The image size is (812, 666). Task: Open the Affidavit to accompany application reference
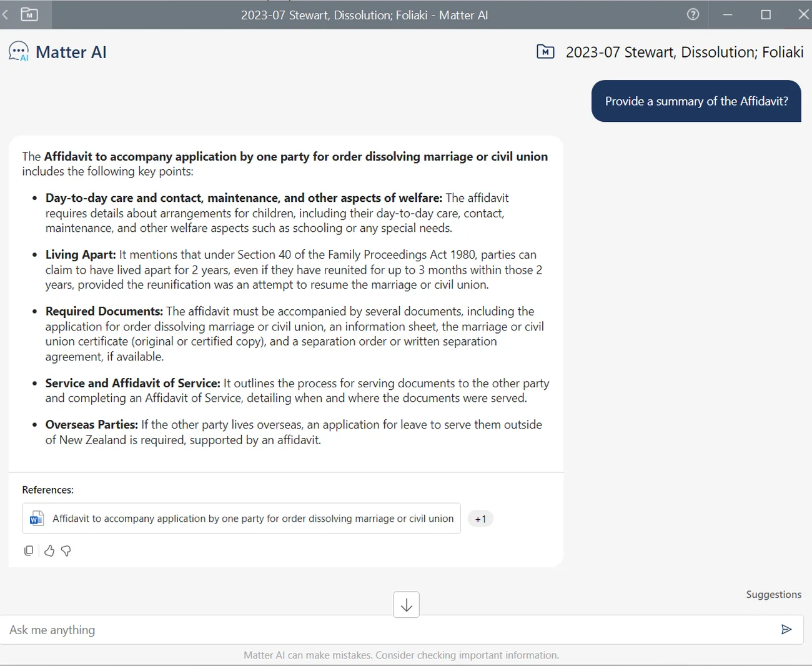[x=241, y=519]
